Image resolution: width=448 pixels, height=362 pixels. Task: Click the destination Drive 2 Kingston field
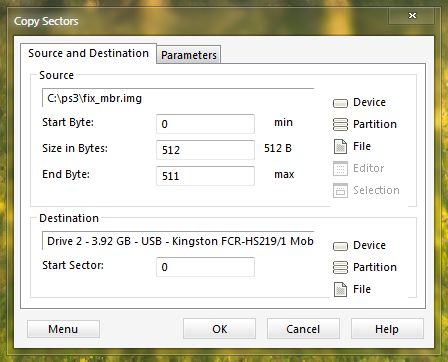coord(178,241)
